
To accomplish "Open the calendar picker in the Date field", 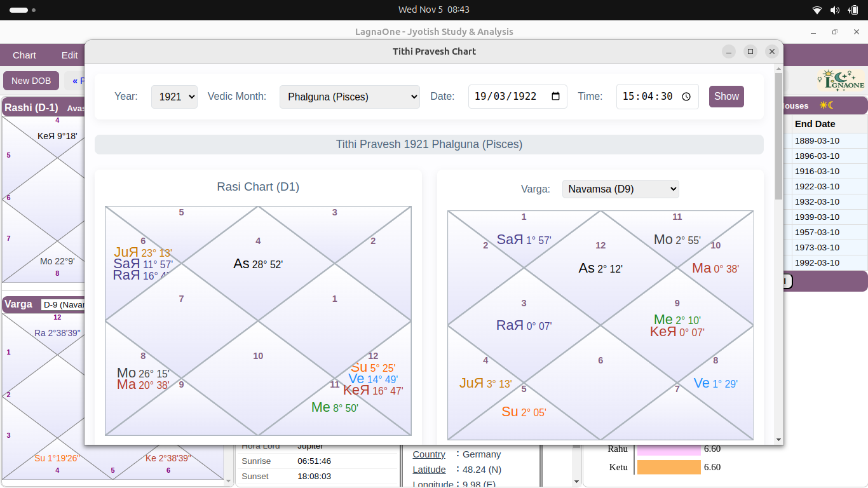I will pos(557,96).
